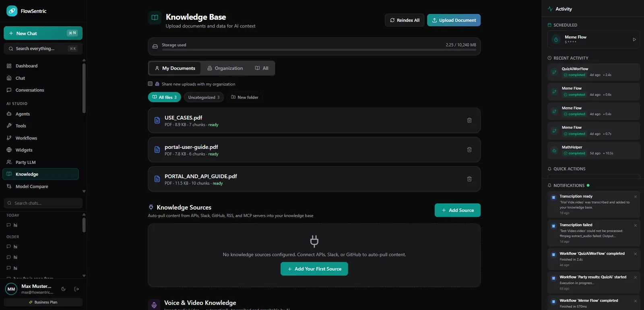This screenshot has height=310, width=644.
Task: Enable share new uploads with organization
Action: tap(150, 84)
